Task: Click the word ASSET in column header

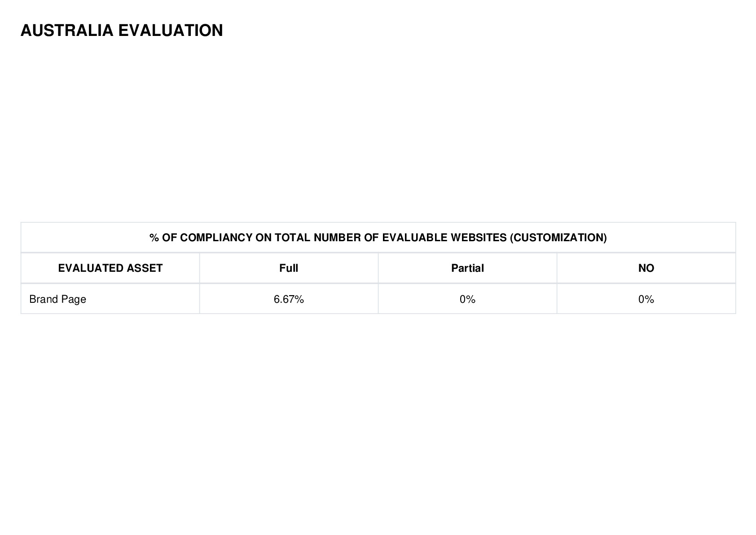Action: click(x=145, y=268)
